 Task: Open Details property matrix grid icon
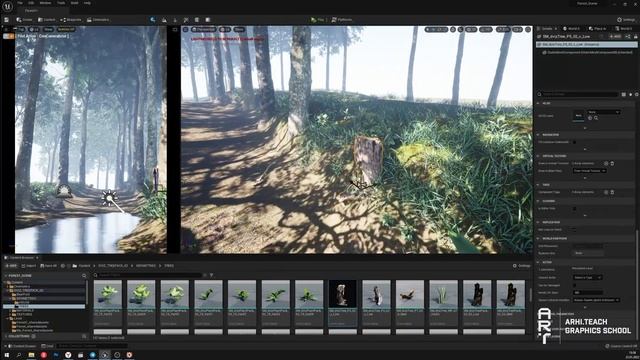point(624,94)
